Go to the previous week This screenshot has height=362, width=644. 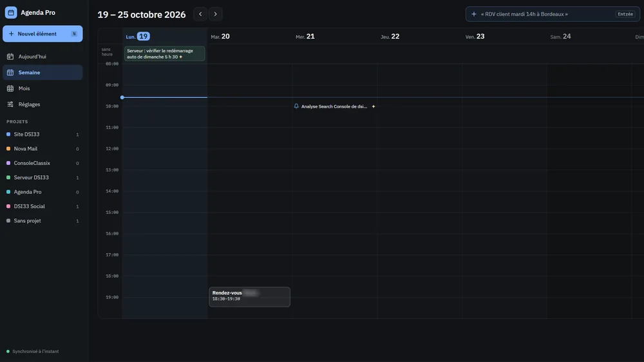[x=200, y=14]
